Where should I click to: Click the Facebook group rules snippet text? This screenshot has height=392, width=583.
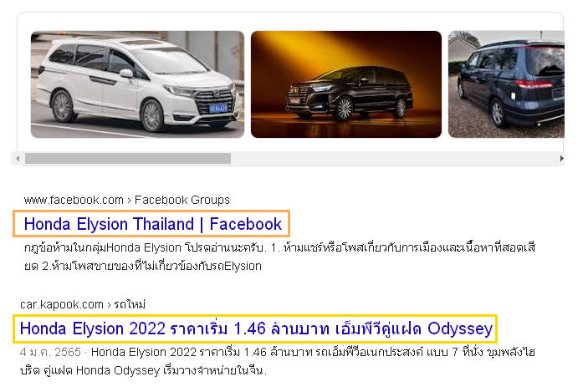[279, 257]
